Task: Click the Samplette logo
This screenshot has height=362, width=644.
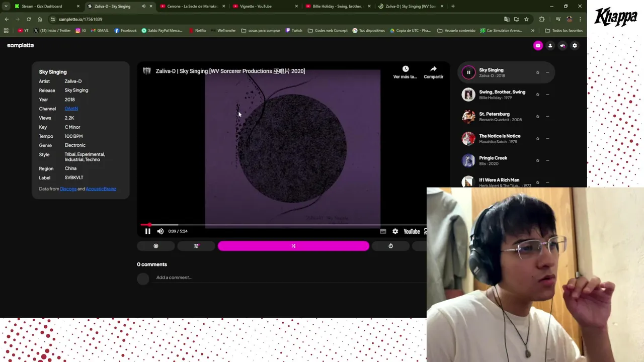Action: (x=21, y=45)
